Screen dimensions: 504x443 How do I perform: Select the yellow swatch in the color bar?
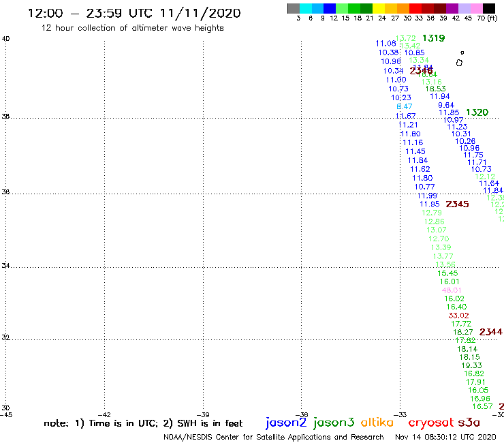pyautogui.click(x=379, y=8)
